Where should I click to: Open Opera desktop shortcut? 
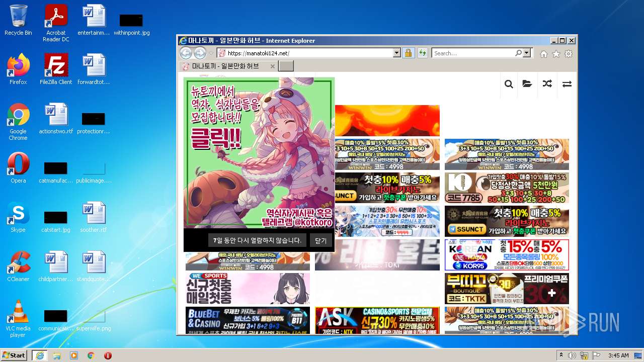click(x=18, y=168)
